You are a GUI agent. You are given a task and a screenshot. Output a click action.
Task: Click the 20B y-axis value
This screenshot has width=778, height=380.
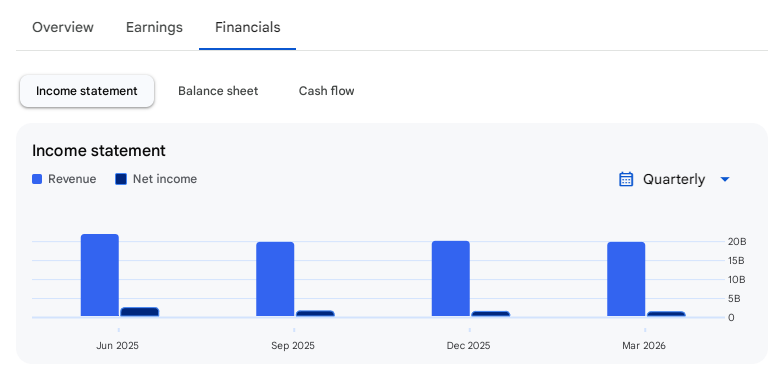[737, 242]
